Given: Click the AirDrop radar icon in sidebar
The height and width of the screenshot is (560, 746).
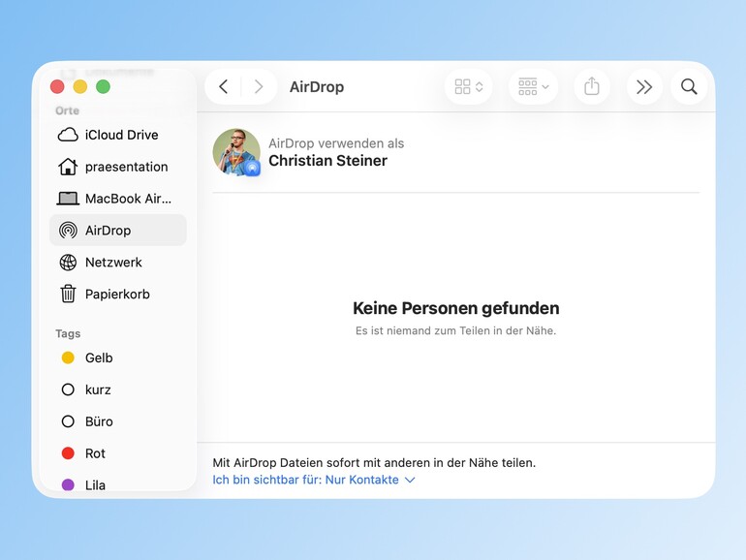Looking at the screenshot, I should click(68, 231).
